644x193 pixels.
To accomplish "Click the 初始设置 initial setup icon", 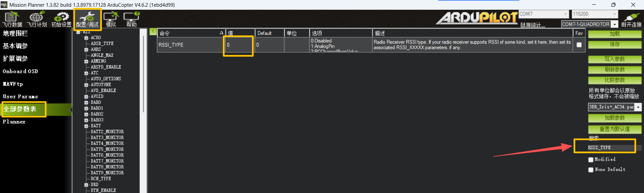I will point(61,19).
